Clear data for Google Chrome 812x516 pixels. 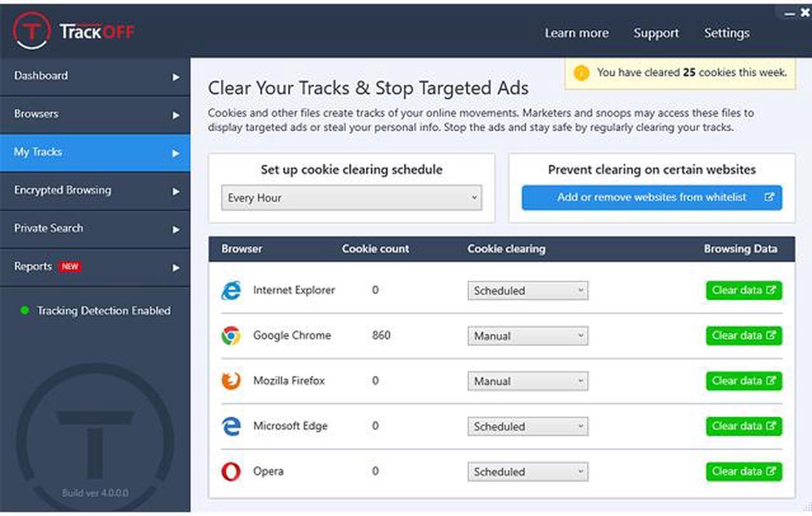[743, 335]
